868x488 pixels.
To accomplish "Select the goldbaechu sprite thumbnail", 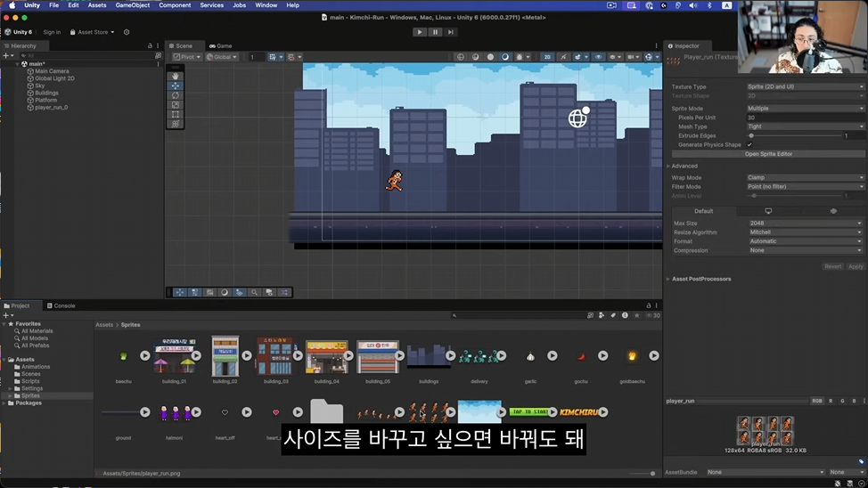I will (x=632, y=356).
